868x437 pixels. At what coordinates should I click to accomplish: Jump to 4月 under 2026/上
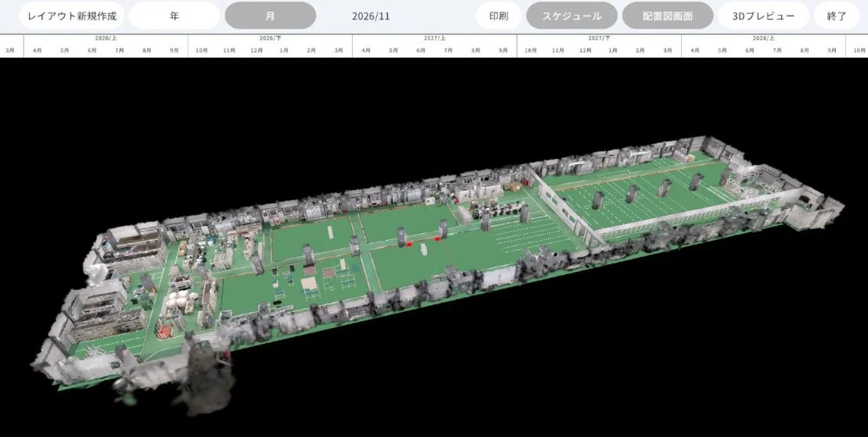(x=38, y=50)
